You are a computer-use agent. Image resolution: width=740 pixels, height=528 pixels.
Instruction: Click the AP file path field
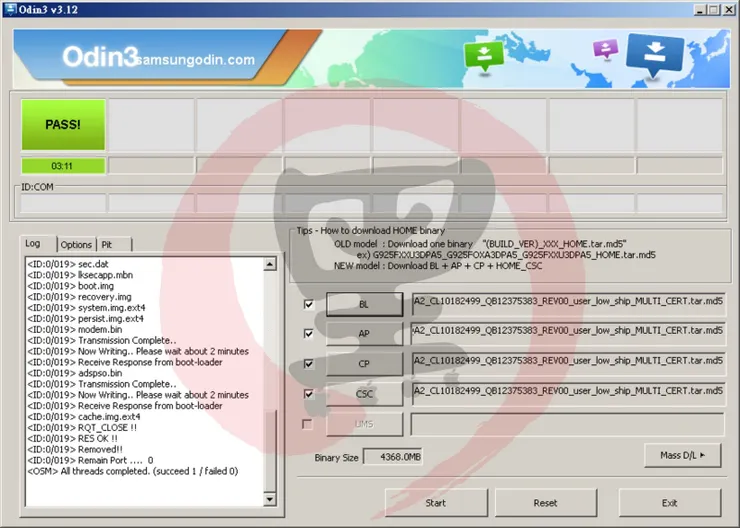pos(568,333)
